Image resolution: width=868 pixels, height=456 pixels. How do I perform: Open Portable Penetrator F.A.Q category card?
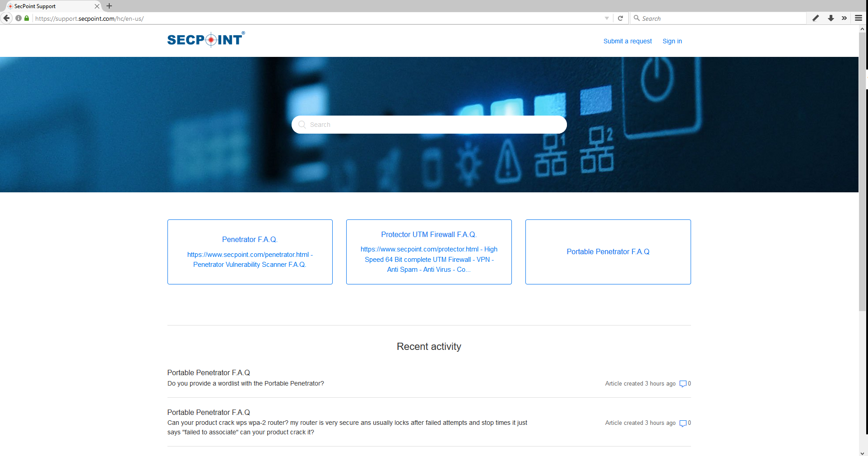click(x=608, y=252)
